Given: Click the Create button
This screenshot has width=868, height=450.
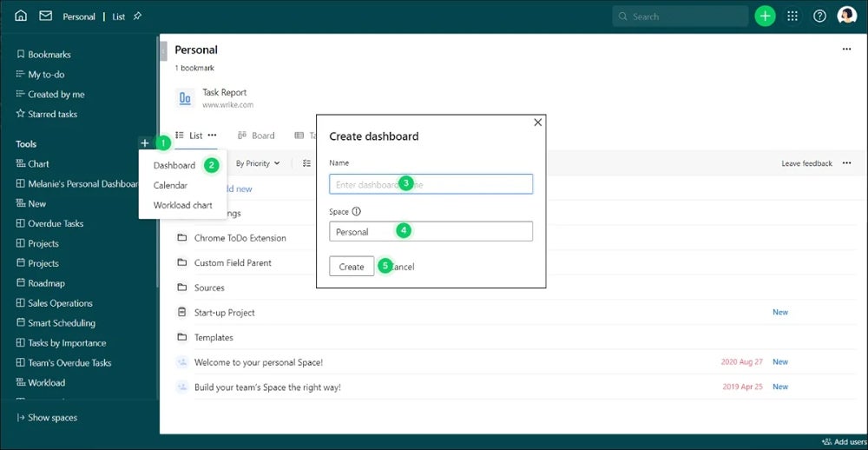Looking at the screenshot, I should [x=352, y=266].
